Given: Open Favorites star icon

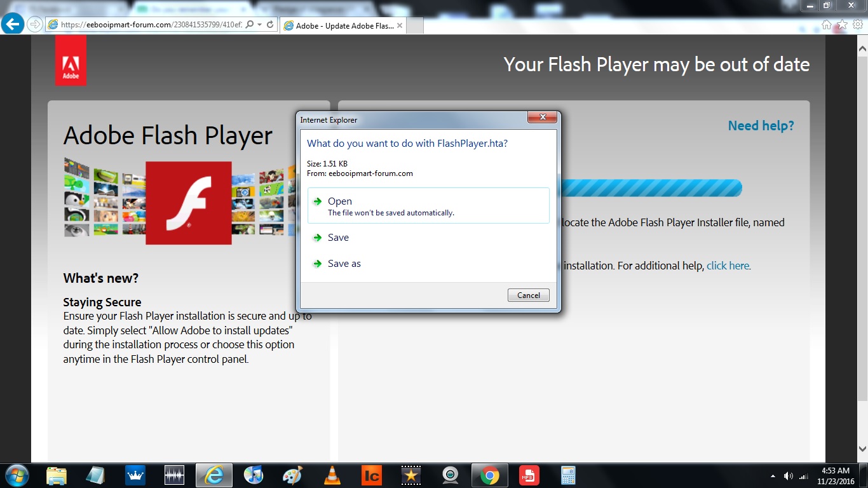Looking at the screenshot, I should pyautogui.click(x=842, y=24).
